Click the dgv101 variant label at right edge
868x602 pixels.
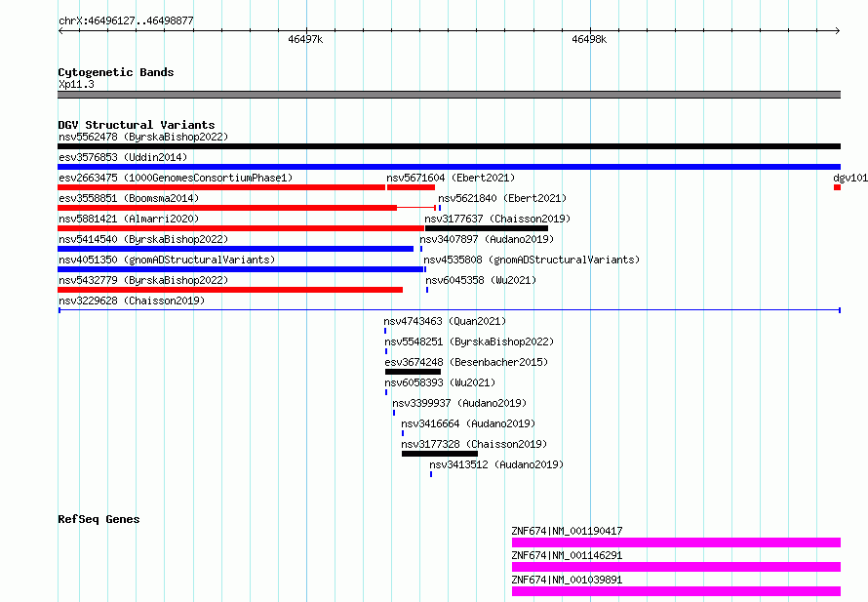pyautogui.click(x=850, y=178)
